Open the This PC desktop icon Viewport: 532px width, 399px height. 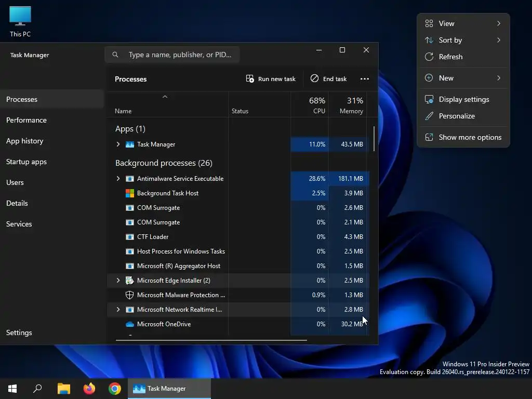20,21
